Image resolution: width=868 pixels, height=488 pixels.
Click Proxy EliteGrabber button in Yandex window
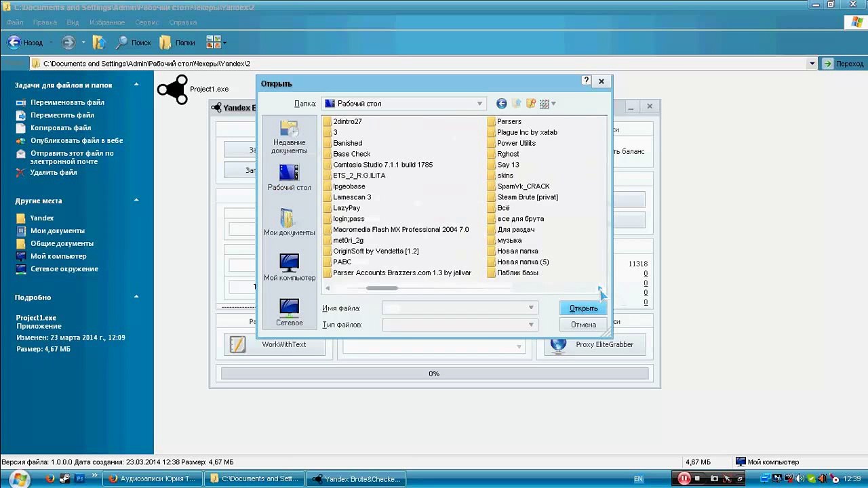[x=595, y=344]
